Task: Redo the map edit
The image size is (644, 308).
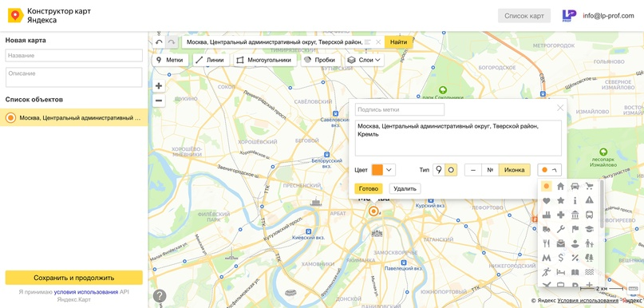Action: 172,41
